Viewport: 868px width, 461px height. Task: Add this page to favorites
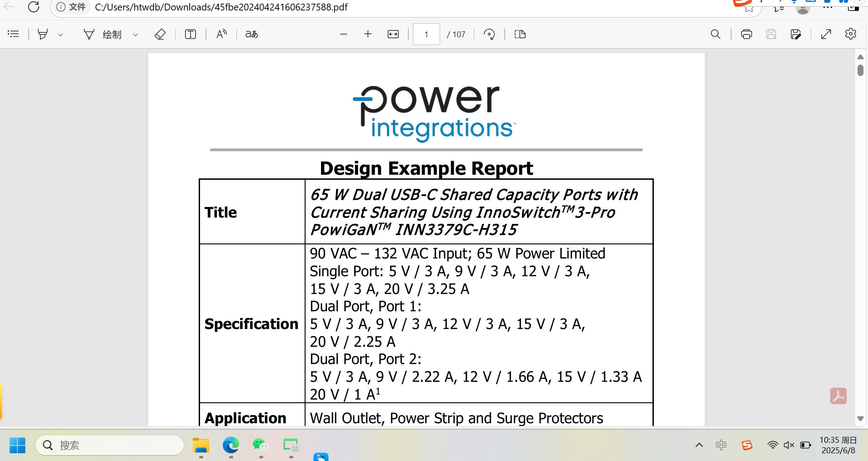pyautogui.click(x=749, y=8)
